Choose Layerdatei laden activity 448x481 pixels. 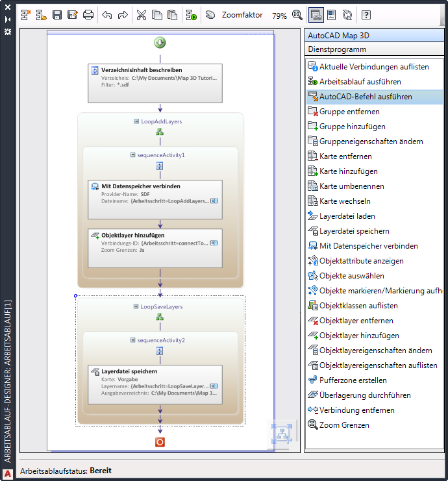coord(375,216)
